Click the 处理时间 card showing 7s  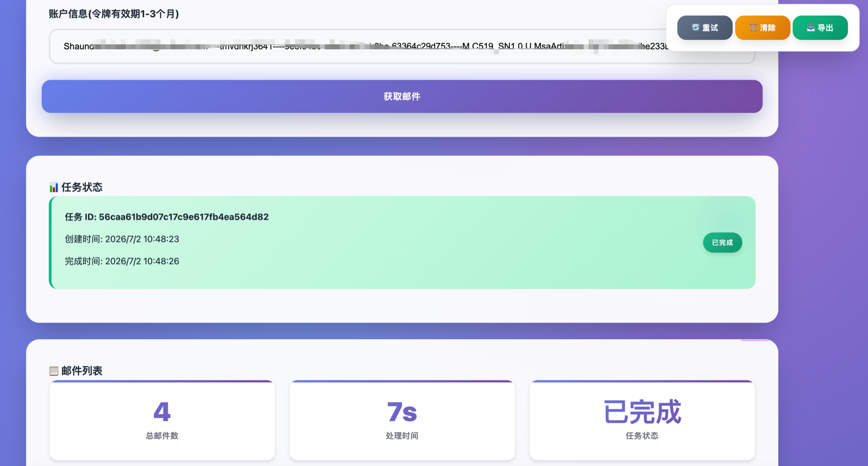click(x=402, y=420)
